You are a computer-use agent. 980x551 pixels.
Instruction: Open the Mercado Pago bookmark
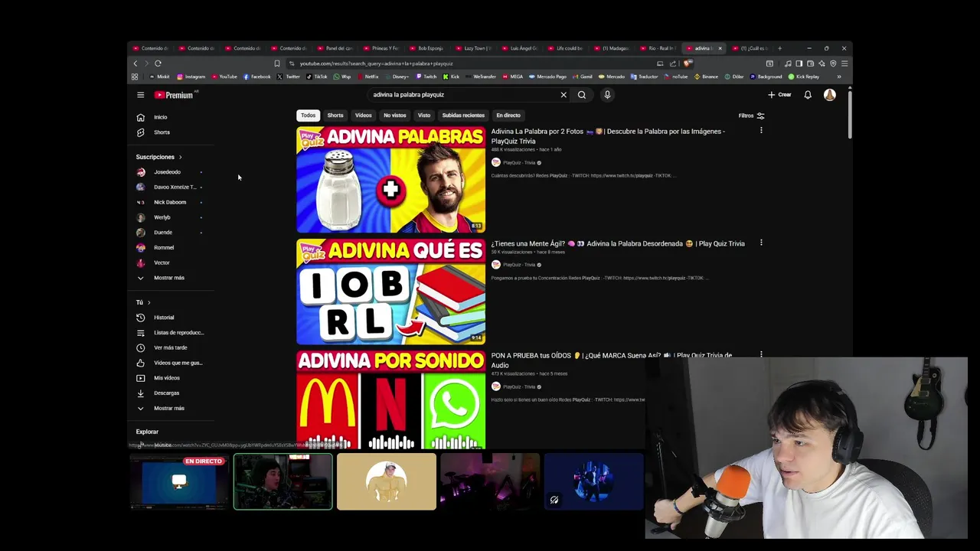coord(546,77)
